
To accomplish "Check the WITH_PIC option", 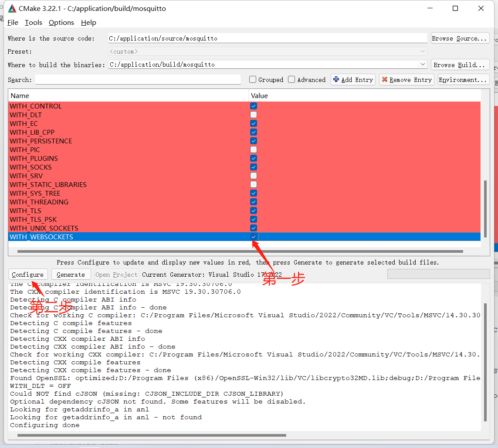I will pos(254,149).
